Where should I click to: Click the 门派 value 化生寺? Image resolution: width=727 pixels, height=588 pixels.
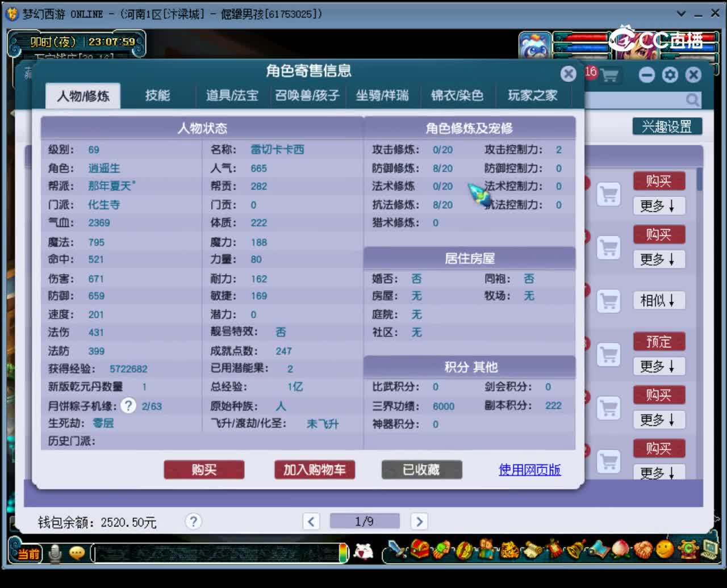pos(104,204)
